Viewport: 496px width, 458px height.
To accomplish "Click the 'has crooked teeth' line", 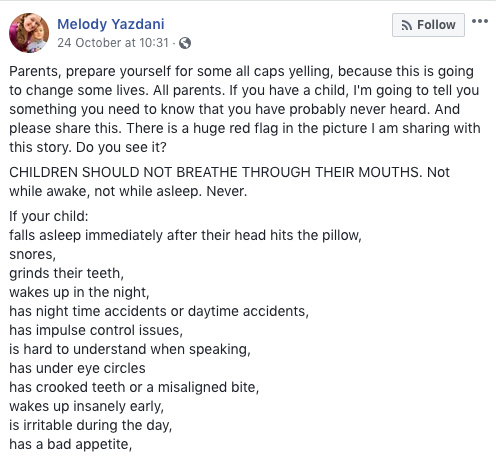I will pyautogui.click(x=134, y=387).
